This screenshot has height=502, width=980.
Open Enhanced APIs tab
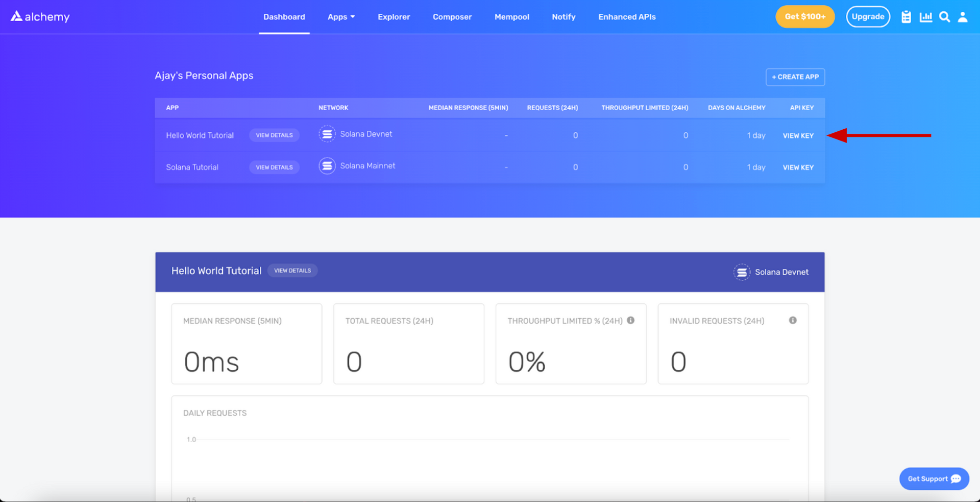[627, 17]
